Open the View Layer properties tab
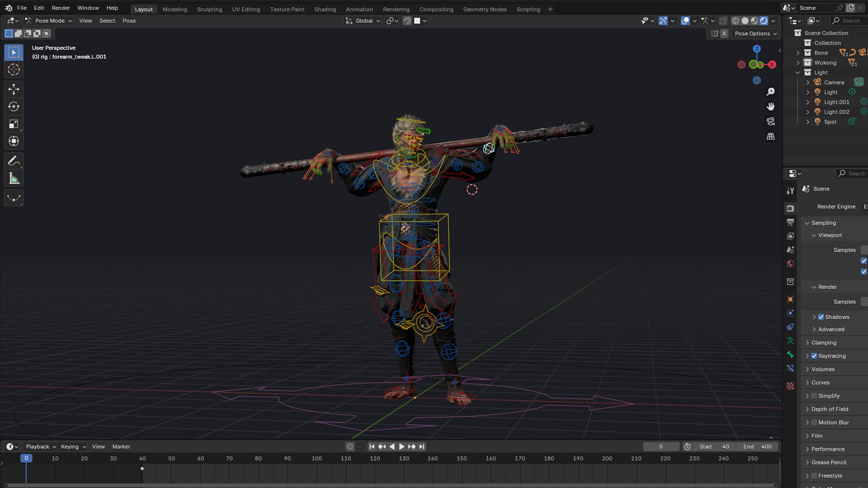868x488 pixels. (x=790, y=236)
